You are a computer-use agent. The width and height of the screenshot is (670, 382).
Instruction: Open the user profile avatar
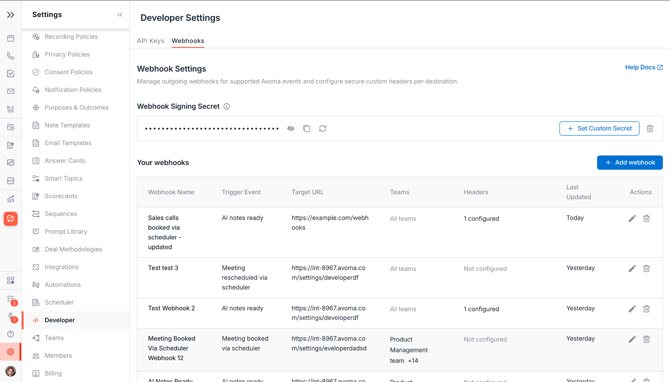tap(11, 371)
